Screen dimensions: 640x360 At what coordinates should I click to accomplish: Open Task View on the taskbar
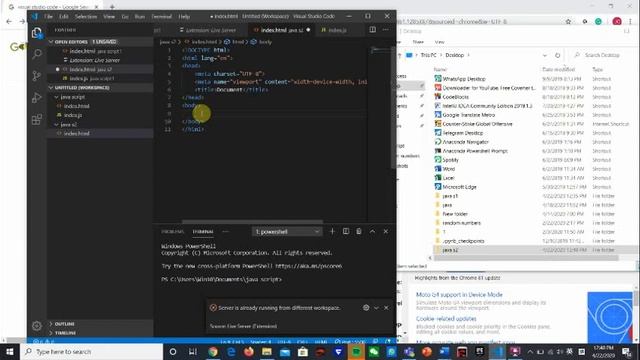(x=193, y=351)
